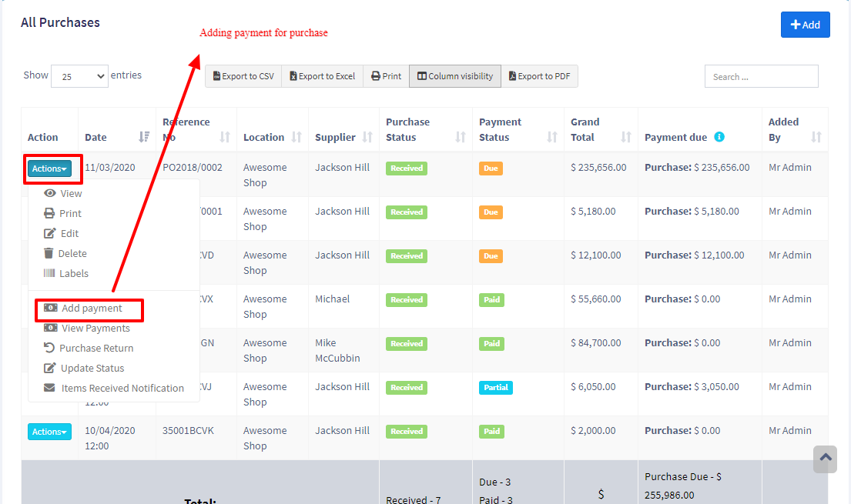Select Purchase Return menu option
851x504 pixels.
coord(95,349)
